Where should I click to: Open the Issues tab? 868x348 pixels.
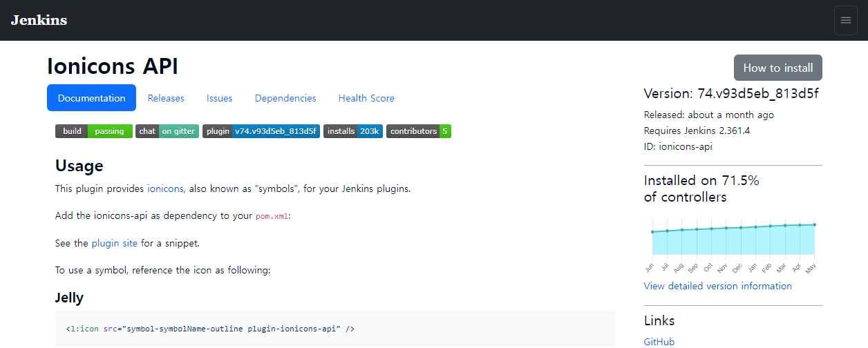pos(220,98)
